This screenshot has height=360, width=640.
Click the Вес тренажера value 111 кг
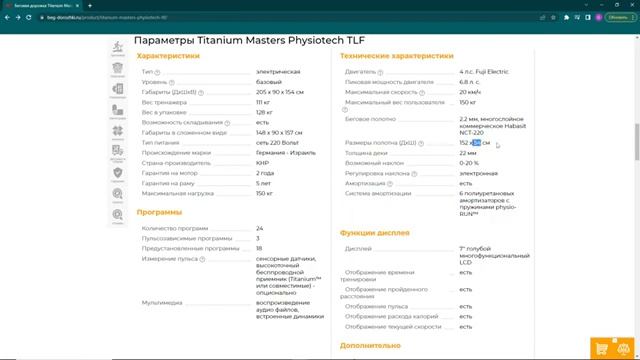coord(263,102)
